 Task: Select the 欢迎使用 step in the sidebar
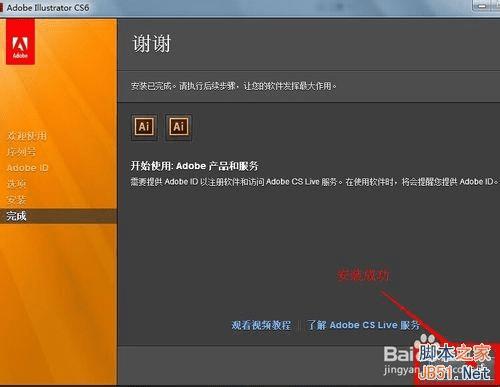(x=27, y=136)
